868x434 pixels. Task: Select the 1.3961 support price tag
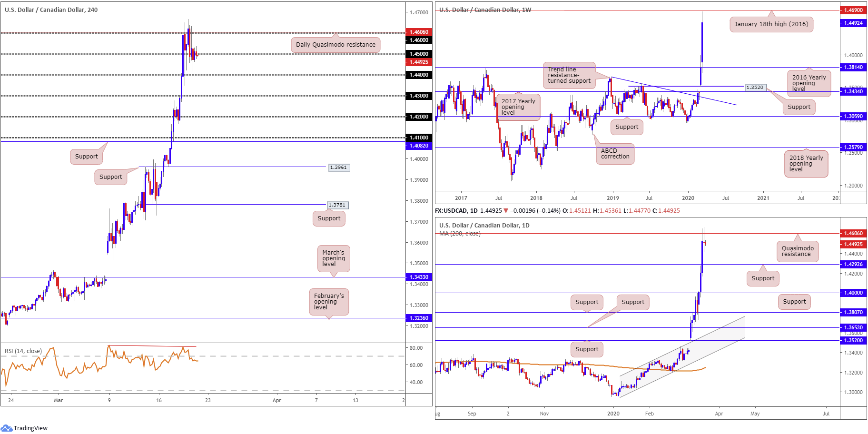click(x=339, y=168)
